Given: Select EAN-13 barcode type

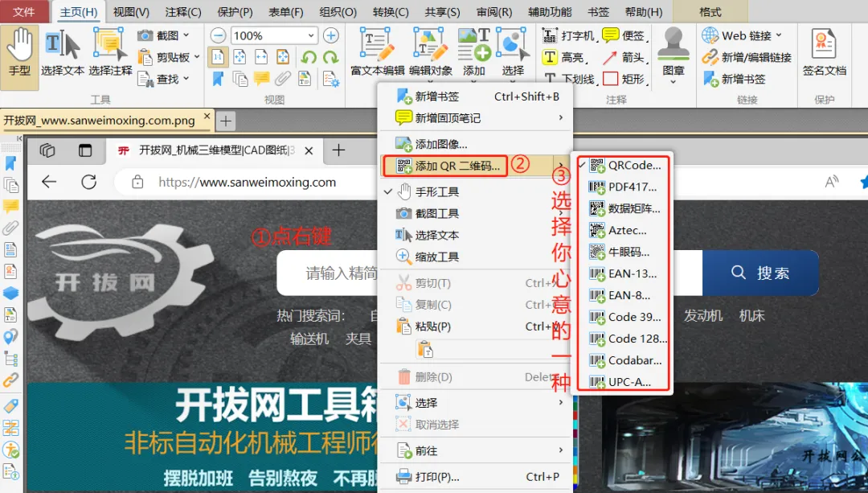Looking at the screenshot, I should click(x=624, y=273).
